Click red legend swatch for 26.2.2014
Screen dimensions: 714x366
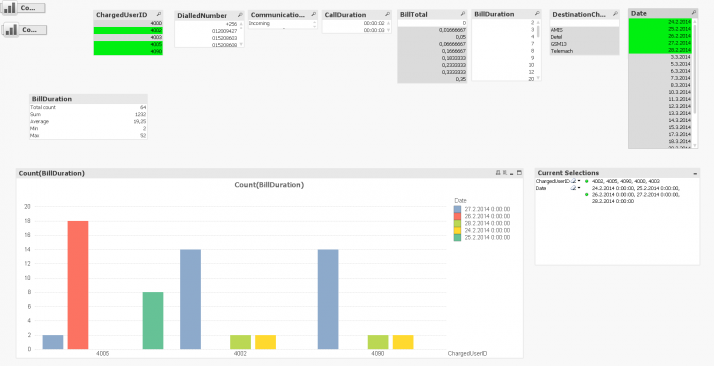[x=457, y=216]
